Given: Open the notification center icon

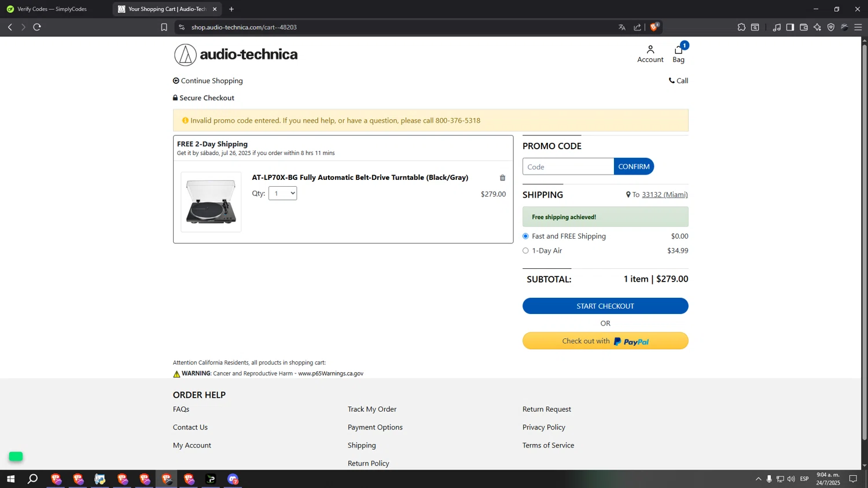Looking at the screenshot, I should coord(853,479).
